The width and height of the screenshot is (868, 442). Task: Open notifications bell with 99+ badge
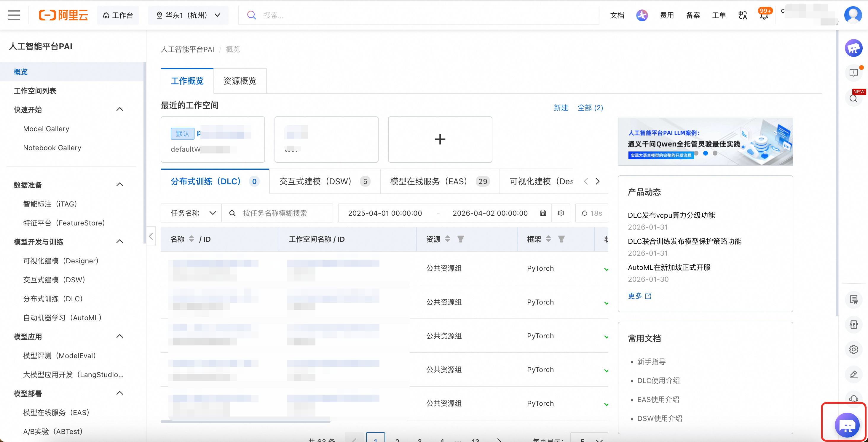(x=764, y=15)
